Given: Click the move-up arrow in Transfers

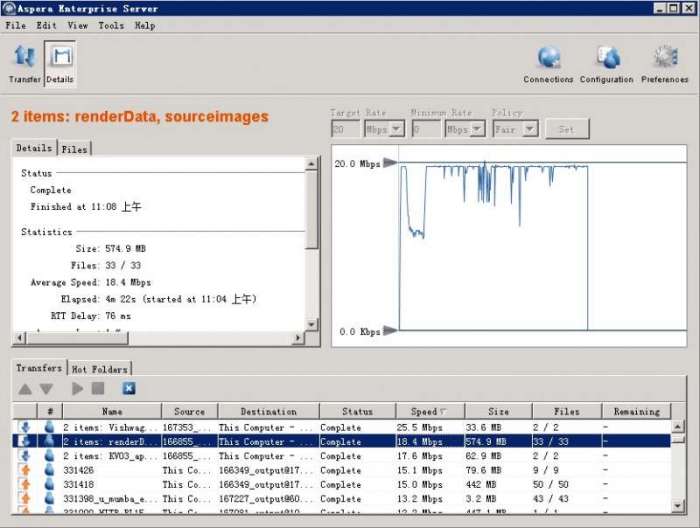Looking at the screenshot, I should click(26, 388).
